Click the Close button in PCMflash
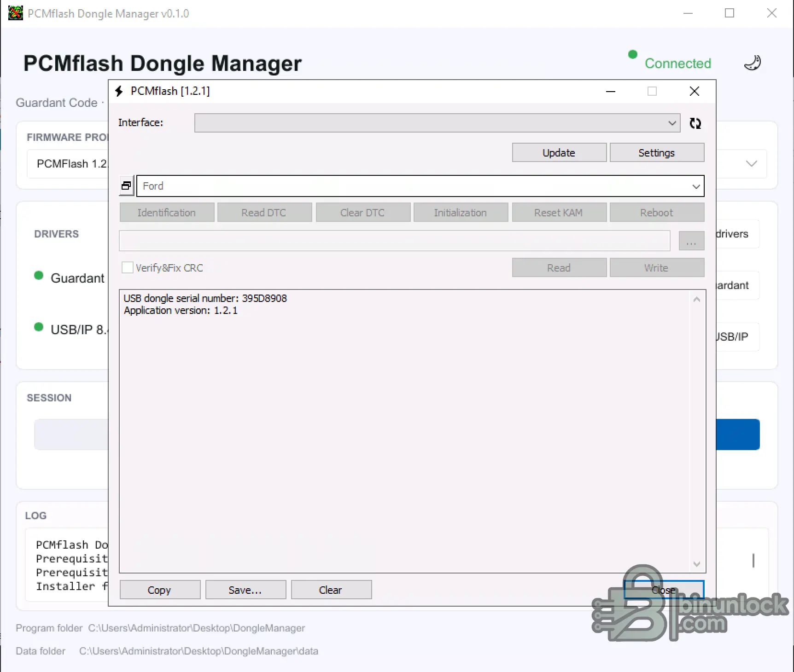Viewport: 794px width, 672px height. coord(664,590)
